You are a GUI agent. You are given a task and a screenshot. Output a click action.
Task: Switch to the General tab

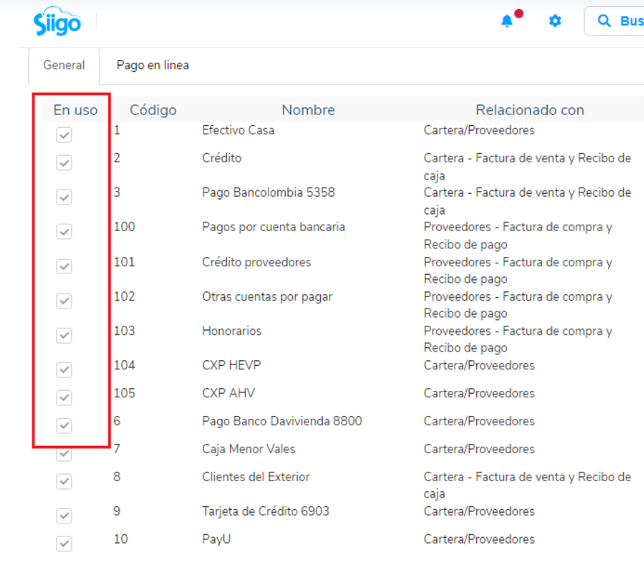click(63, 66)
